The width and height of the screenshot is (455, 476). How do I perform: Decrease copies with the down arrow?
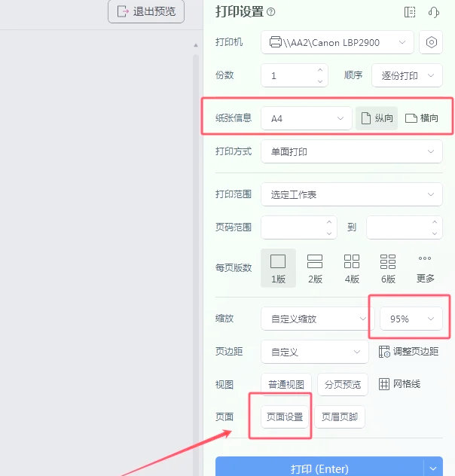tap(320, 81)
